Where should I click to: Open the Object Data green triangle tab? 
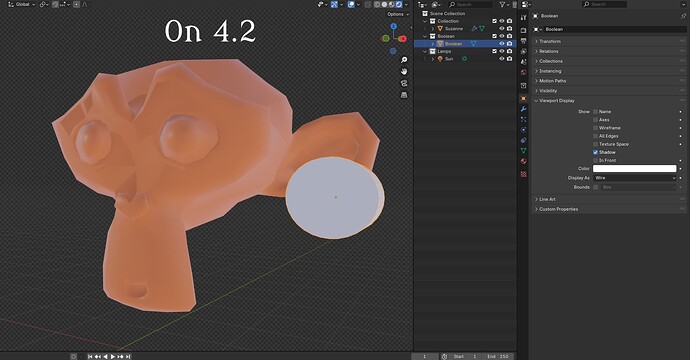523,151
